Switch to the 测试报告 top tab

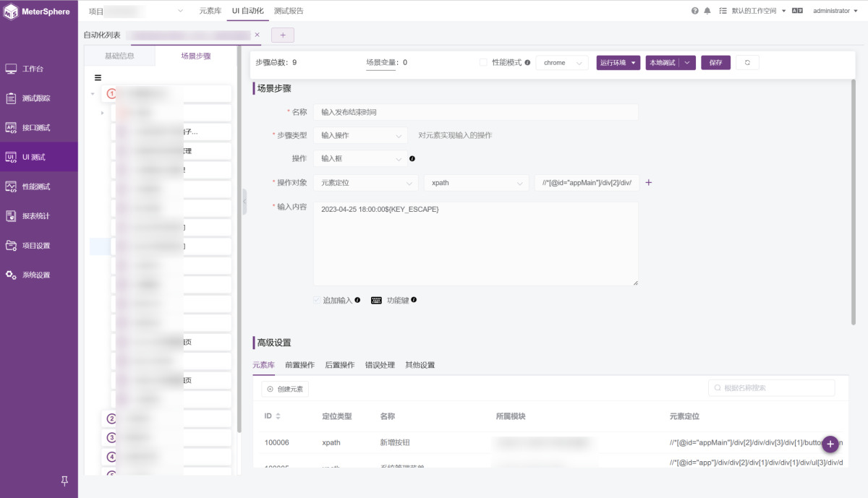click(289, 11)
